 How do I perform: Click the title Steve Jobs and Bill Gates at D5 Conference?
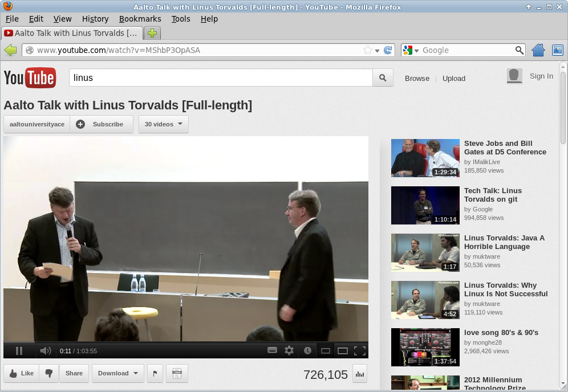pos(505,148)
